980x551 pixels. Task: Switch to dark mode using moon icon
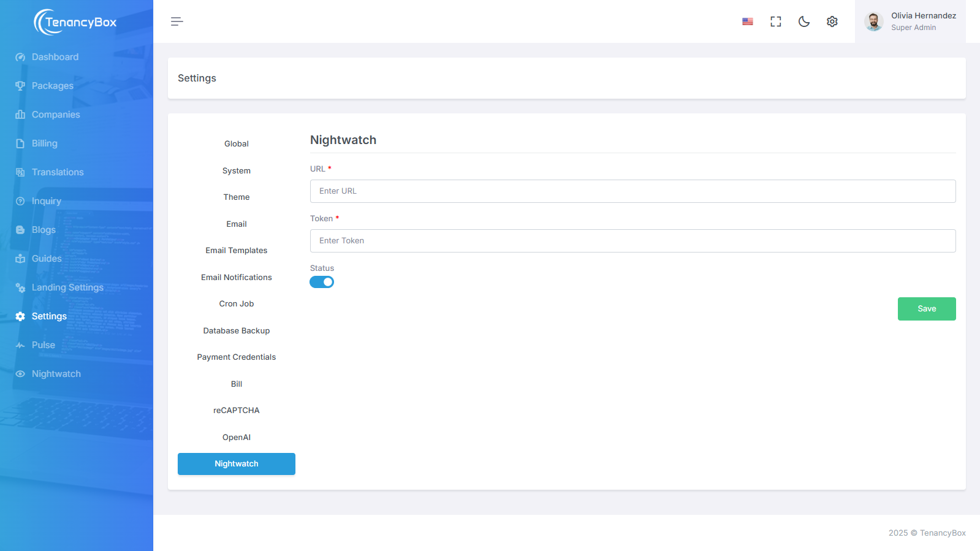coord(804,21)
